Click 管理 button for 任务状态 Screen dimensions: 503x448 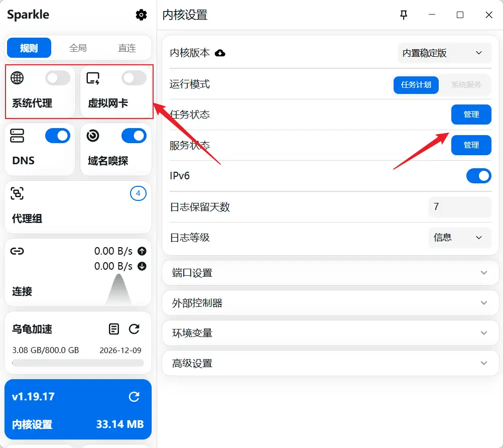pyautogui.click(x=471, y=115)
